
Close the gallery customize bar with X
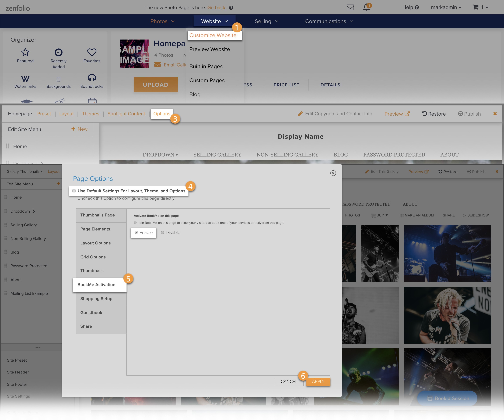point(497,172)
